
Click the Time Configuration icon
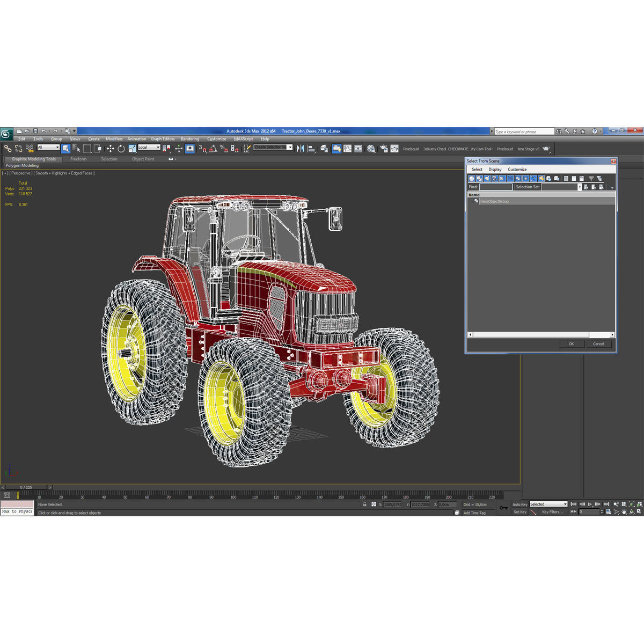(x=609, y=512)
